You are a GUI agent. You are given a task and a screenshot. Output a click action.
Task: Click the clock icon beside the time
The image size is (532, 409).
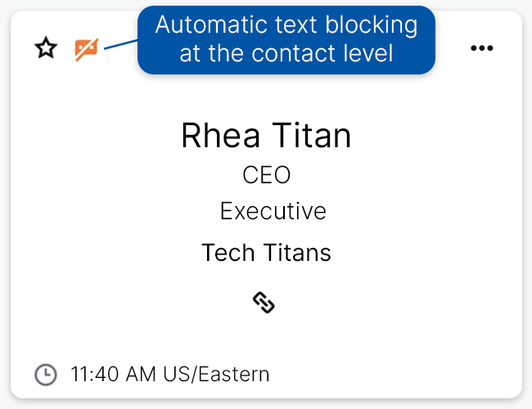pyautogui.click(x=46, y=375)
